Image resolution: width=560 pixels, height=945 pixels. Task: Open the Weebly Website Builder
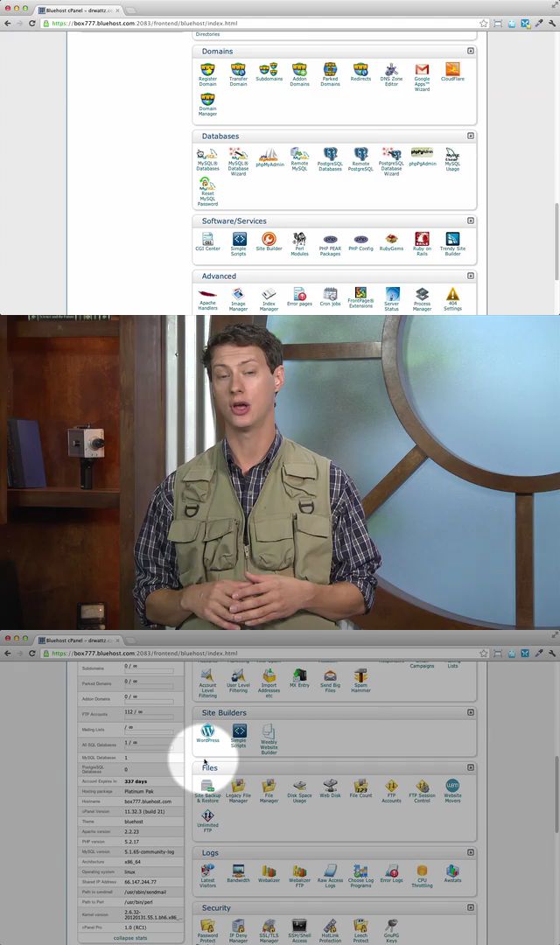[x=269, y=738]
